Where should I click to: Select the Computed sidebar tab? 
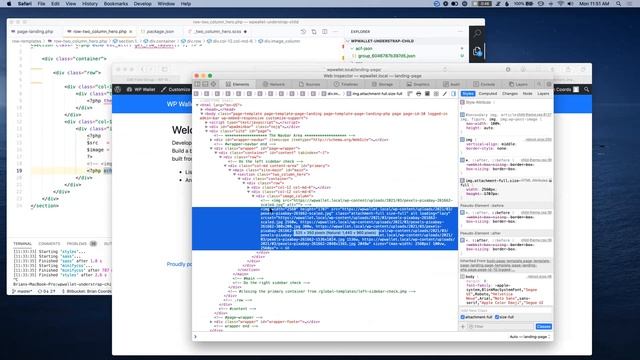click(x=487, y=94)
